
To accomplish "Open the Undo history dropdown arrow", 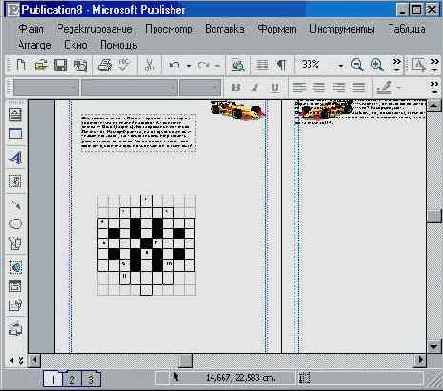I will click(189, 66).
